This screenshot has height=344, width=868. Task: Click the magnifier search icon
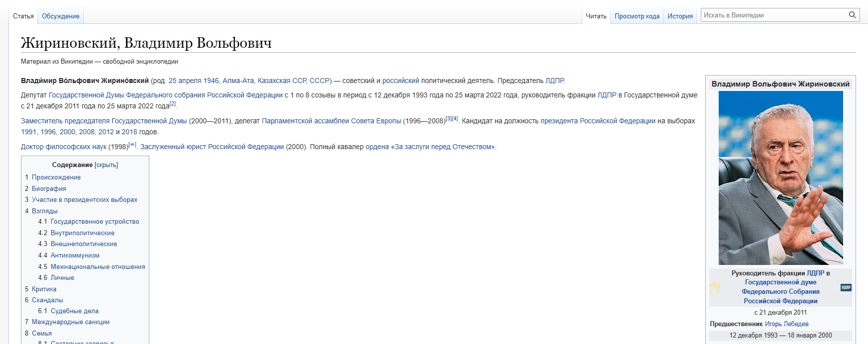click(x=852, y=15)
